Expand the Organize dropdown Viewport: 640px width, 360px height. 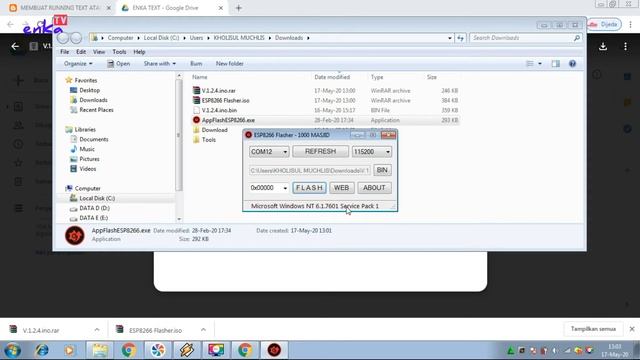pyautogui.click(x=78, y=64)
